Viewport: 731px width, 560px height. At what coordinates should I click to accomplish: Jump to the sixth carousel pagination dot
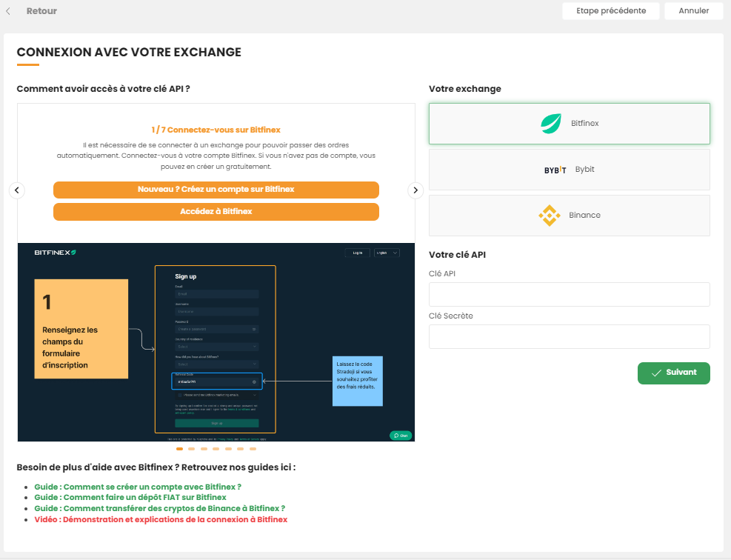point(241,449)
